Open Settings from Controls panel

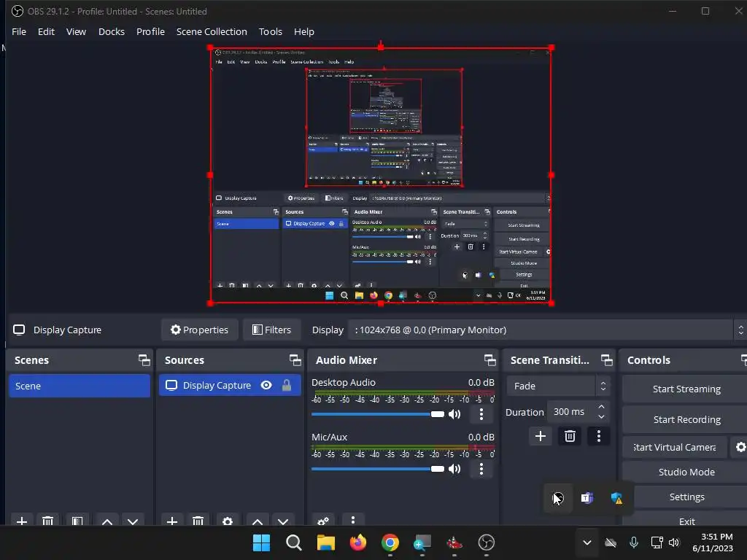tap(686, 497)
